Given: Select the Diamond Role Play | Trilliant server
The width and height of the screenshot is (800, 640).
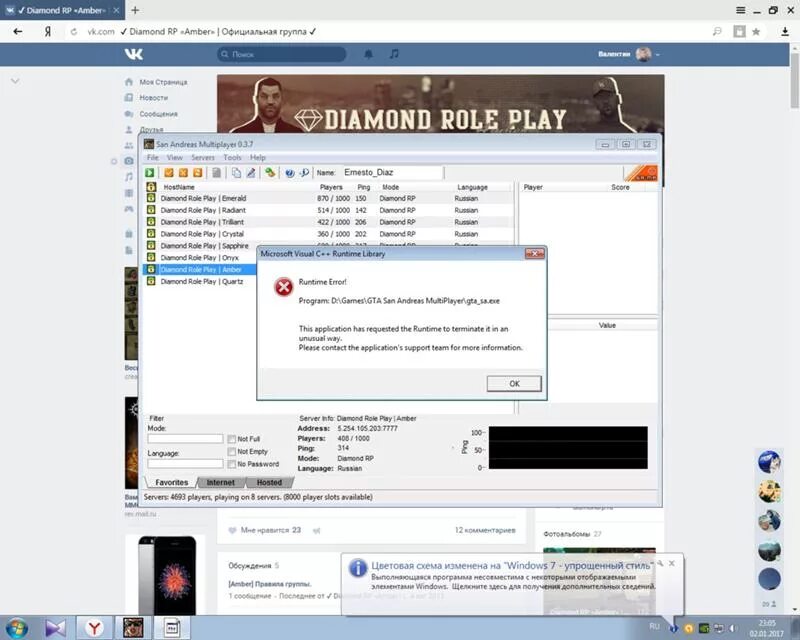Looking at the screenshot, I should click(329, 222).
